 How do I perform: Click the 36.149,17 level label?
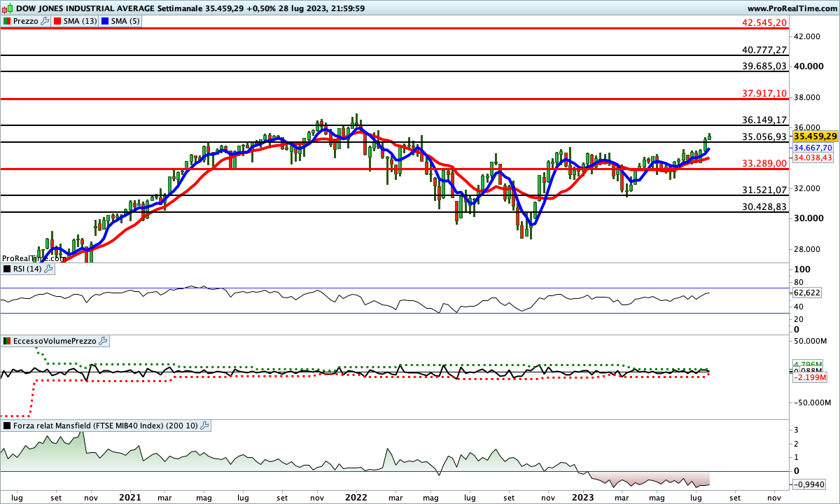765,120
